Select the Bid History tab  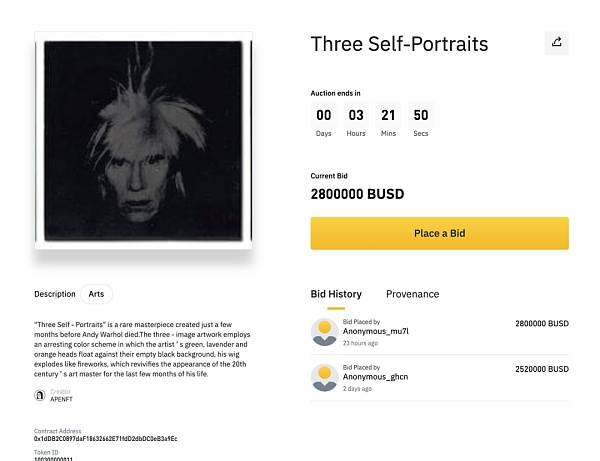pos(336,294)
